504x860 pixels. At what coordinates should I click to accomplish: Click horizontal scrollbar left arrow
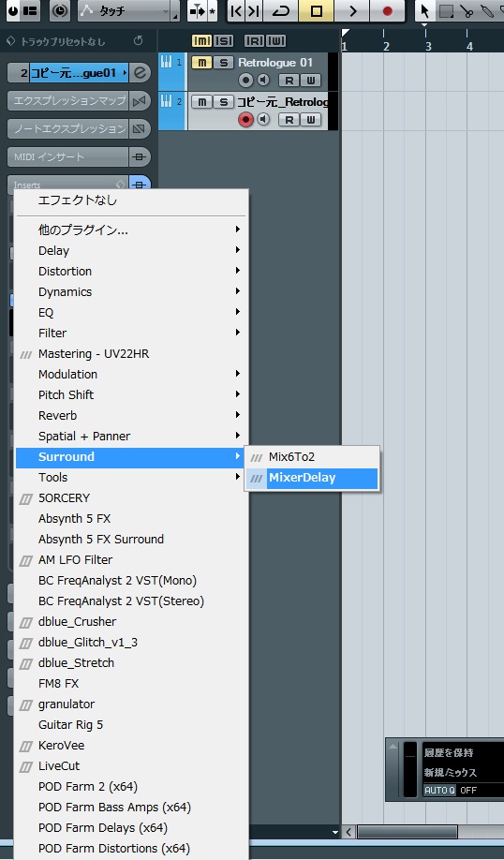(x=348, y=832)
